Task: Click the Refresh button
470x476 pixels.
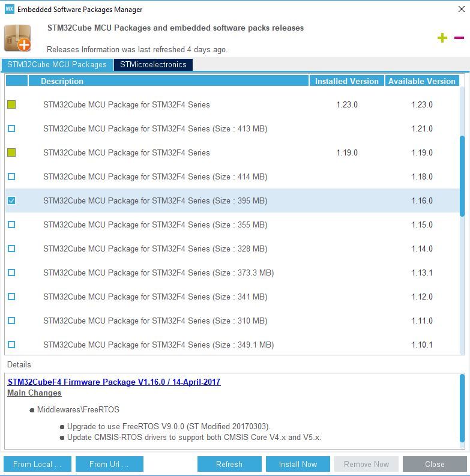Action: click(x=229, y=464)
